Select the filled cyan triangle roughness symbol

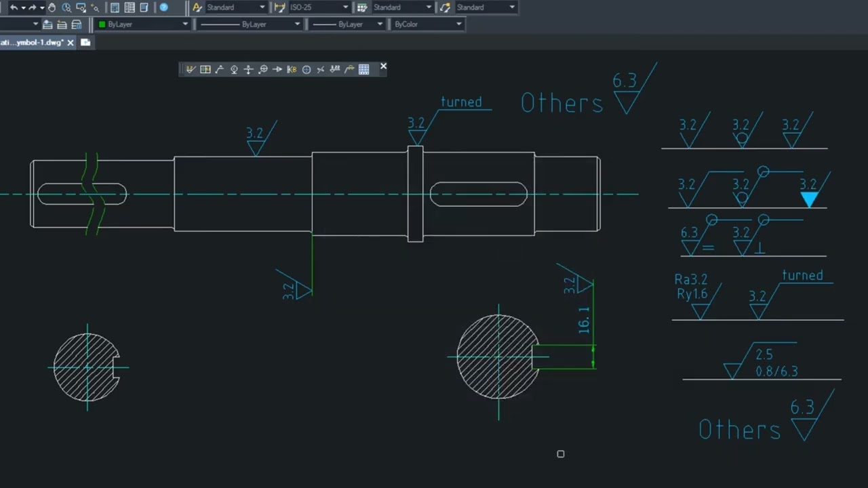coord(809,199)
